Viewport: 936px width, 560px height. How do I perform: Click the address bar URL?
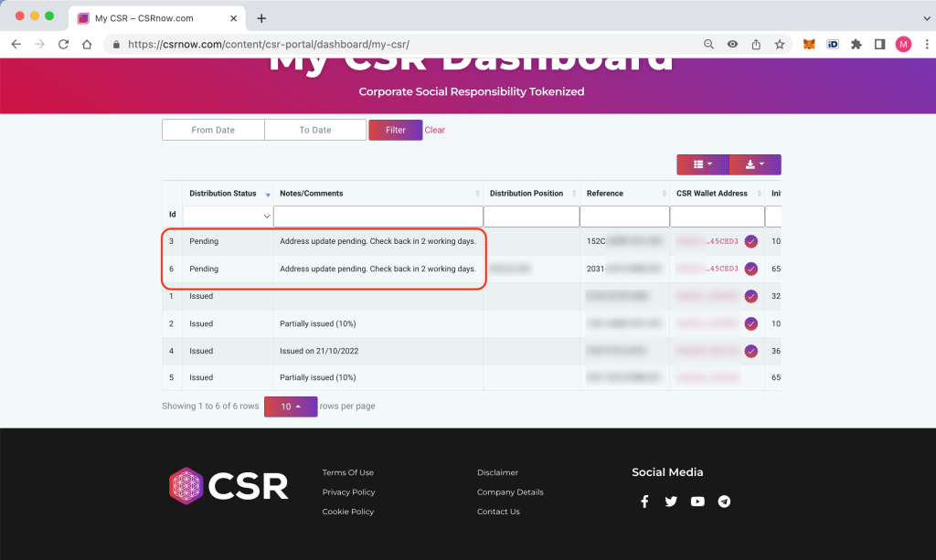tap(269, 44)
